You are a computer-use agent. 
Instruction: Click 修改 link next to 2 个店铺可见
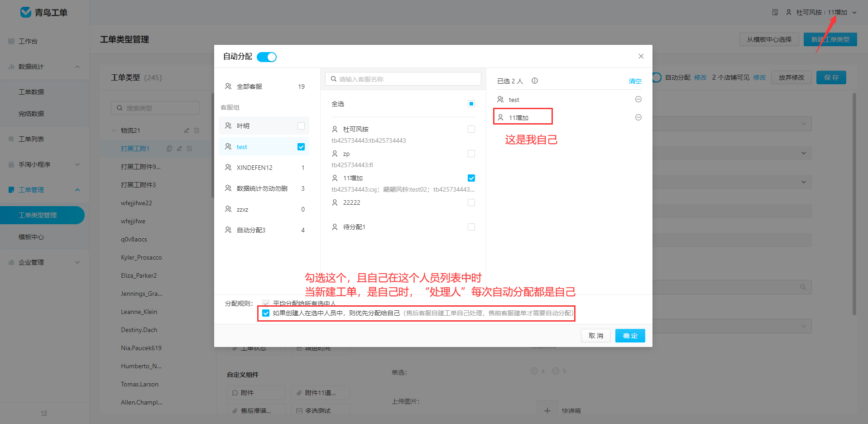click(x=759, y=77)
